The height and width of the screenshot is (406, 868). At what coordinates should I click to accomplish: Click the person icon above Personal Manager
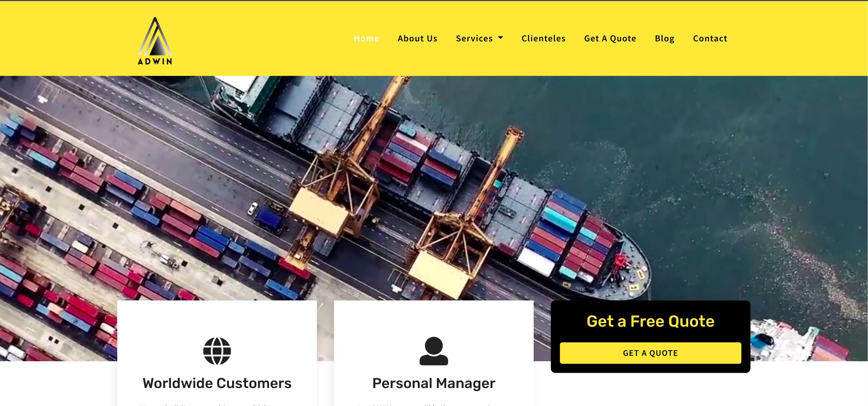tap(434, 351)
